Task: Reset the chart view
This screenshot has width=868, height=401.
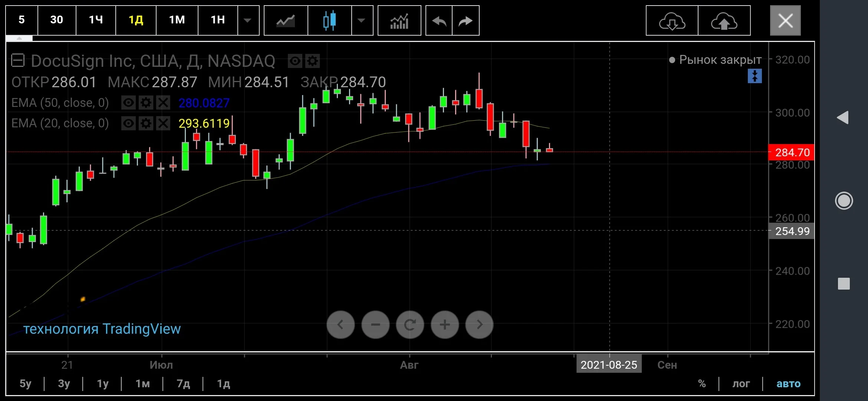Action: click(410, 325)
